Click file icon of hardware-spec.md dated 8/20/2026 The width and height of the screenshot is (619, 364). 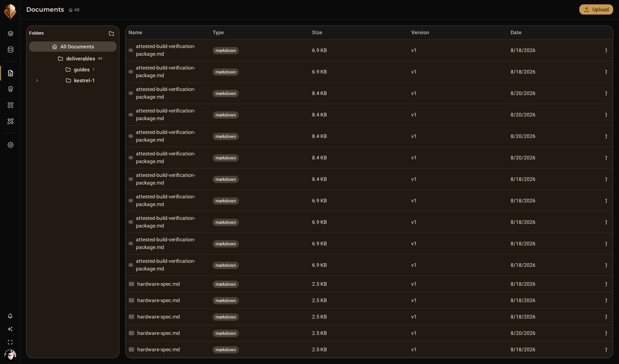131,333
